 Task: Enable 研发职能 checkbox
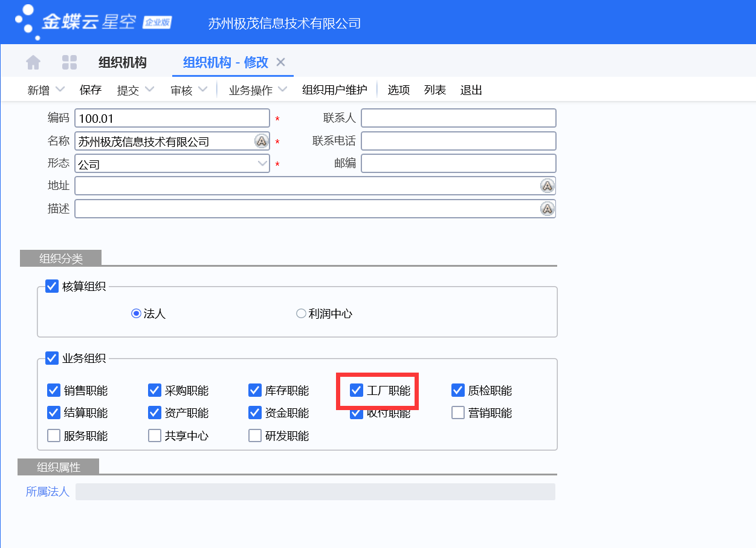(255, 435)
